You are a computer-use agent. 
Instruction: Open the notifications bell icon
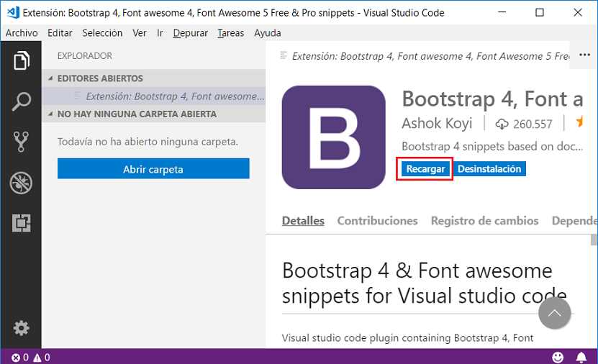point(581,357)
